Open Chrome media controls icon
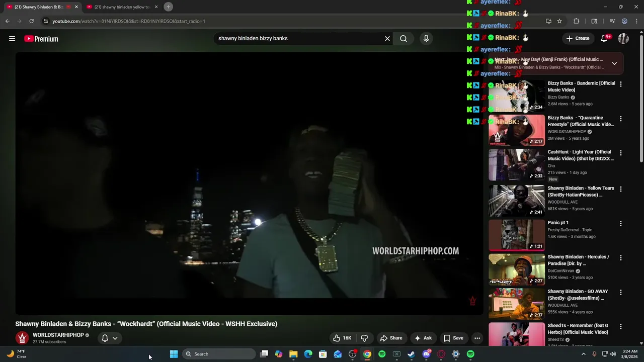Screen dimensions: 644x362 point(612,21)
